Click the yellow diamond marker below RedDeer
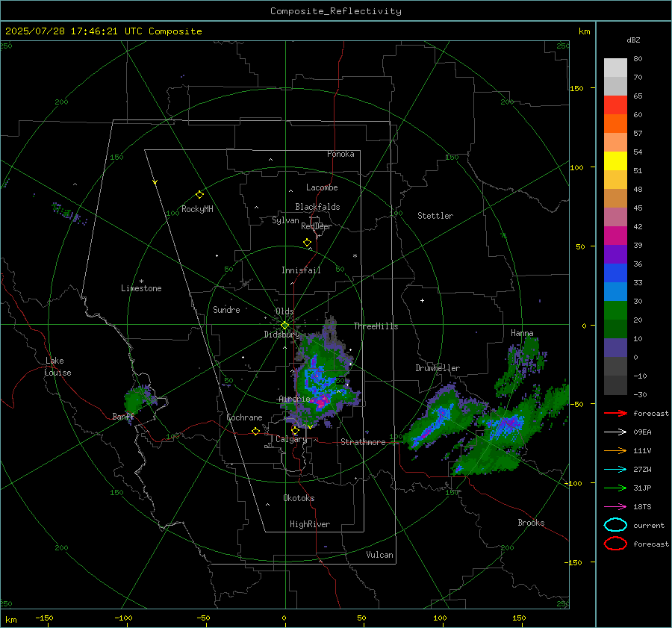Image resolution: width=672 pixels, height=628 pixels. [307, 243]
